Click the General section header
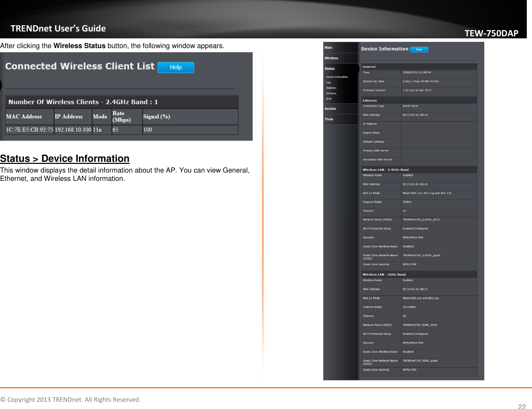This screenshot has height=409, width=532. (x=419, y=67)
